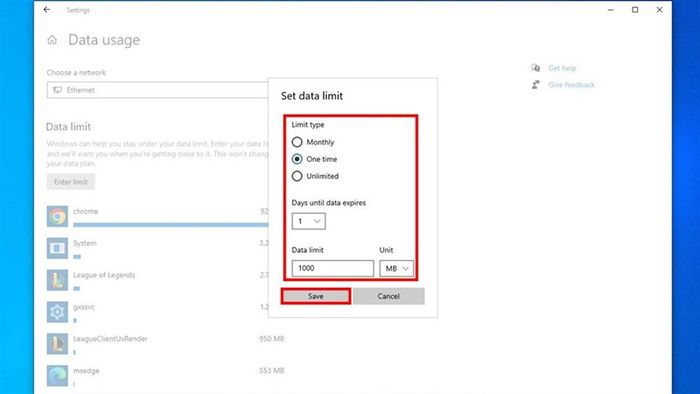This screenshot has width=700, height=394.
Task: Click the chrome app name
Action: tap(86, 211)
